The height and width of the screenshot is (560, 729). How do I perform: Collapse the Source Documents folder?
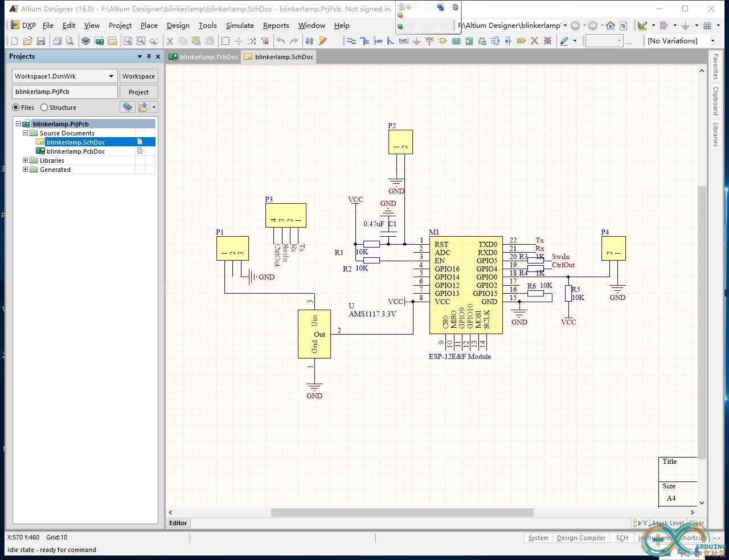pyautogui.click(x=25, y=133)
